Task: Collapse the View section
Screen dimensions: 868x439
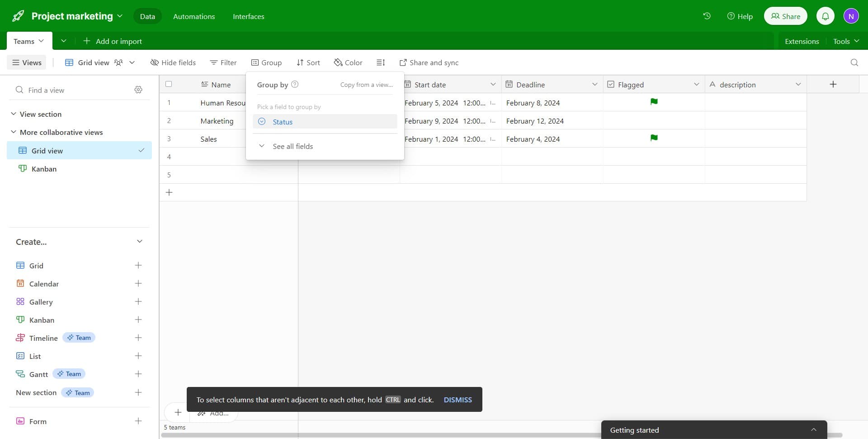Action: point(13,114)
